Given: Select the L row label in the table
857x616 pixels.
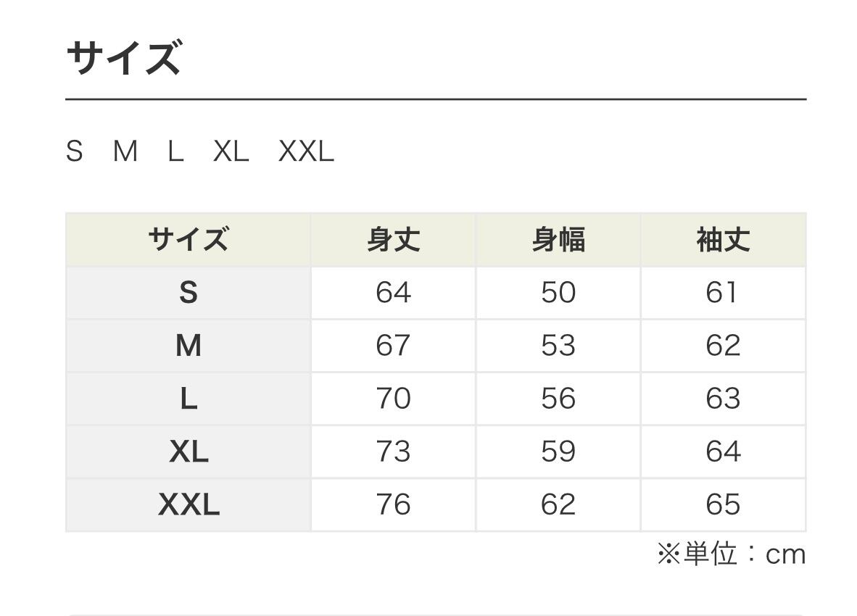Looking at the screenshot, I should point(189,399).
